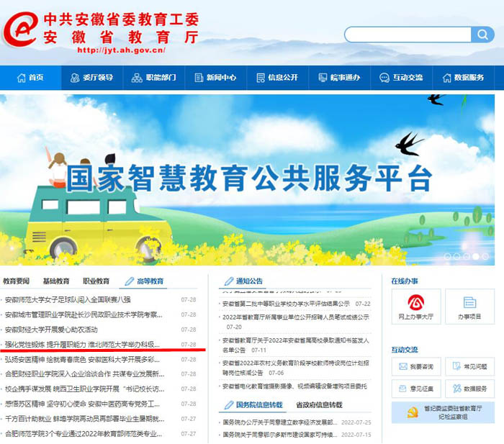
Task: Open the 数据服务 button under 互动交流
Action: pyautogui.click(x=470, y=389)
